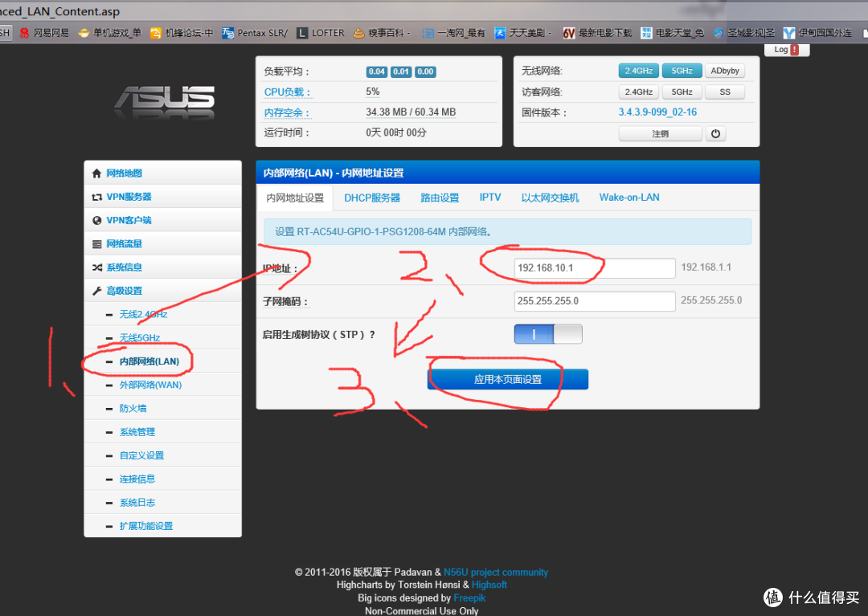The width and height of the screenshot is (868, 616).
Task: Toggle wireless 2.4GHz radio button
Action: pyautogui.click(x=638, y=71)
